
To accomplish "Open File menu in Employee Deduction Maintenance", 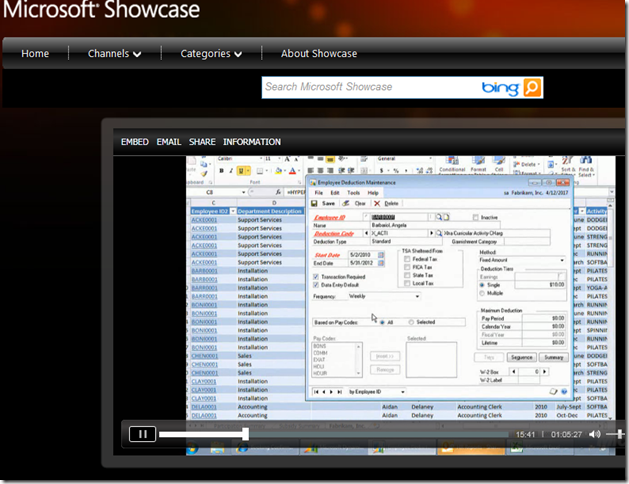I will tap(319, 193).
